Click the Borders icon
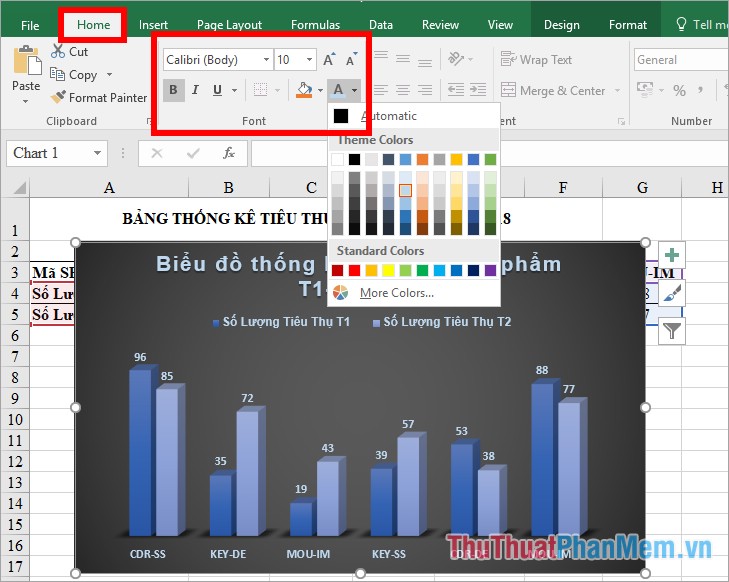 (x=261, y=90)
